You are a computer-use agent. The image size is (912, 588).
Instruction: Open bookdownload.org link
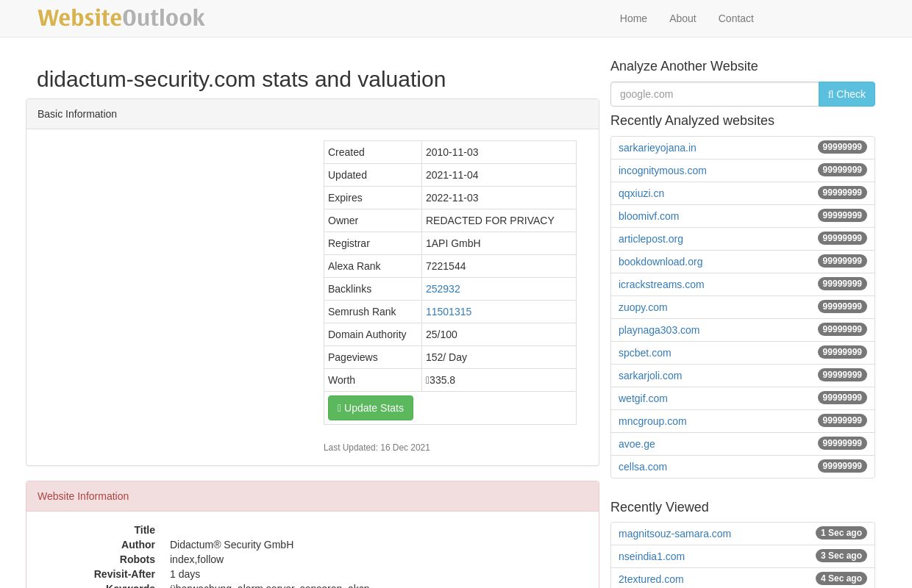tap(660, 262)
